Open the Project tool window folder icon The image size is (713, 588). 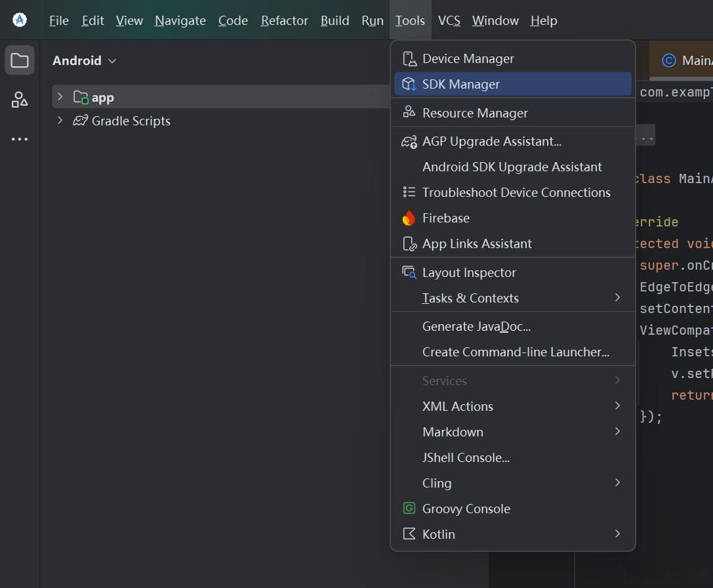[x=20, y=60]
